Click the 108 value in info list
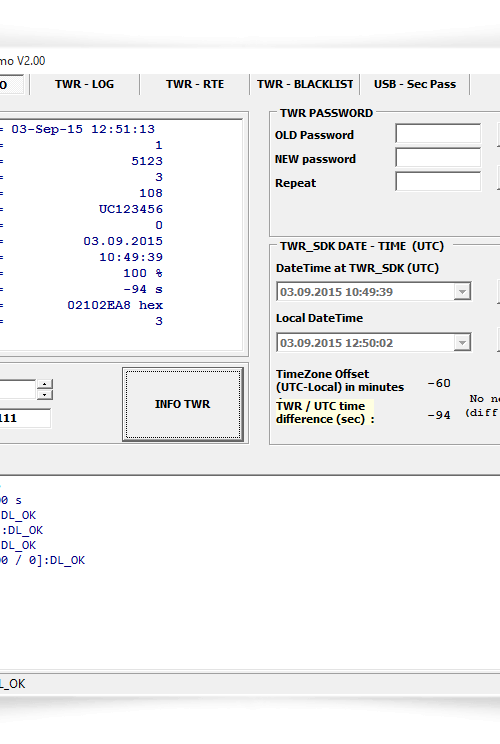The height and width of the screenshot is (744, 500). (151, 193)
